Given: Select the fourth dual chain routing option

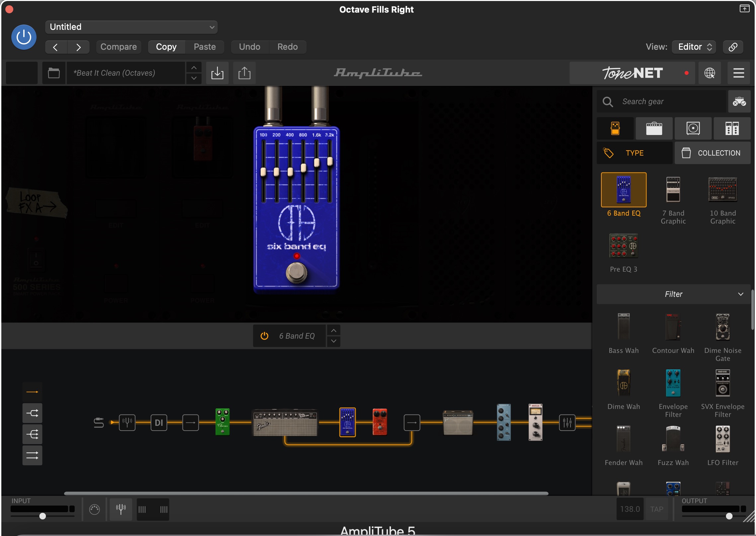Looking at the screenshot, I should pyautogui.click(x=32, y=456).
